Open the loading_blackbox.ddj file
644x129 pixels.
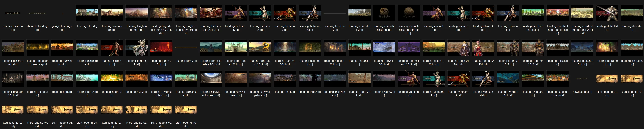pos(334,13)
